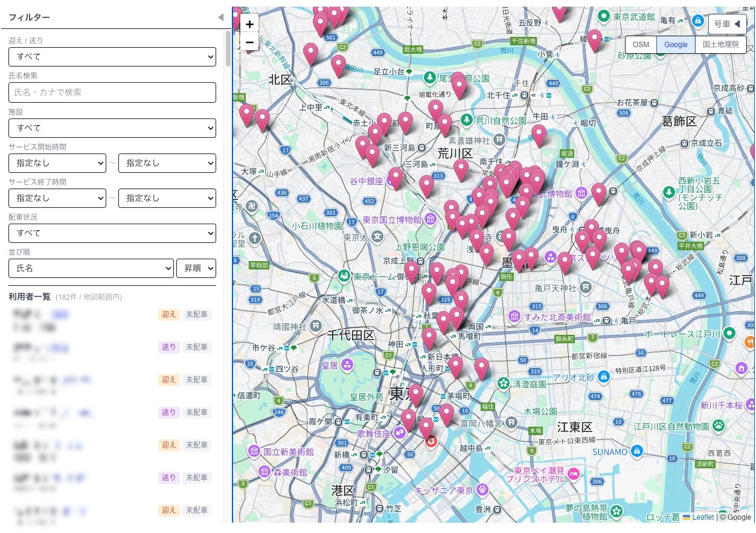Expand the 号車 vehicle panel
Screen dimensions: 756x533
(727, 24)
